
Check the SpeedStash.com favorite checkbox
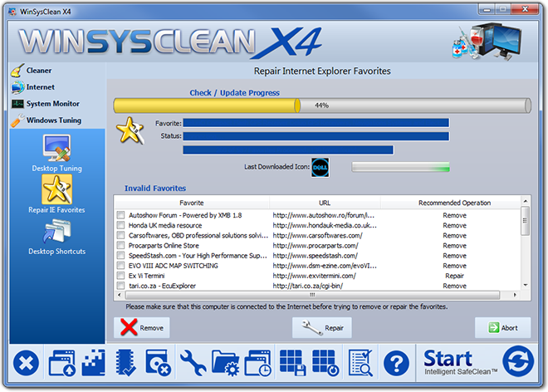(x=120, y=256)
